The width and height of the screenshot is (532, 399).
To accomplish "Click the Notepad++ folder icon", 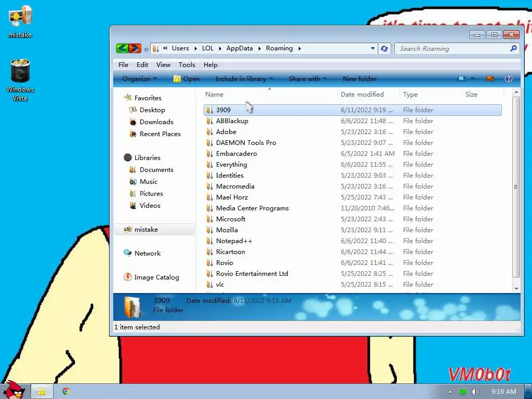I will point(210,241).
